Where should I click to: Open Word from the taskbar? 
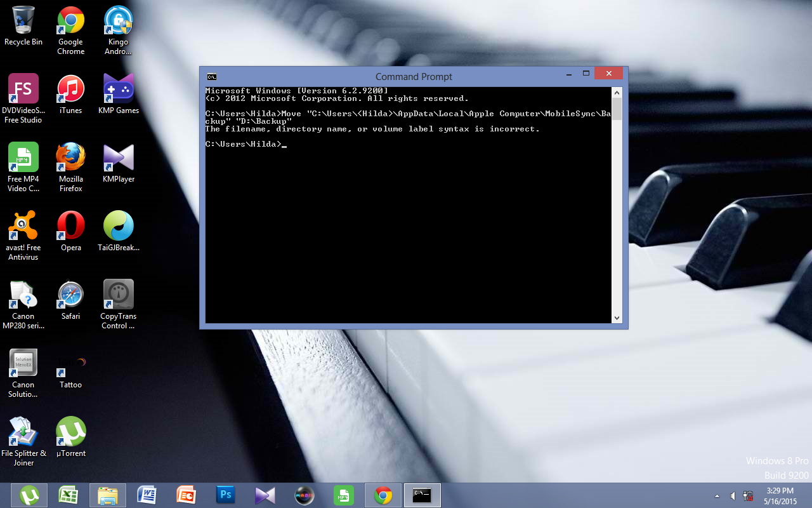click(147, 495)
